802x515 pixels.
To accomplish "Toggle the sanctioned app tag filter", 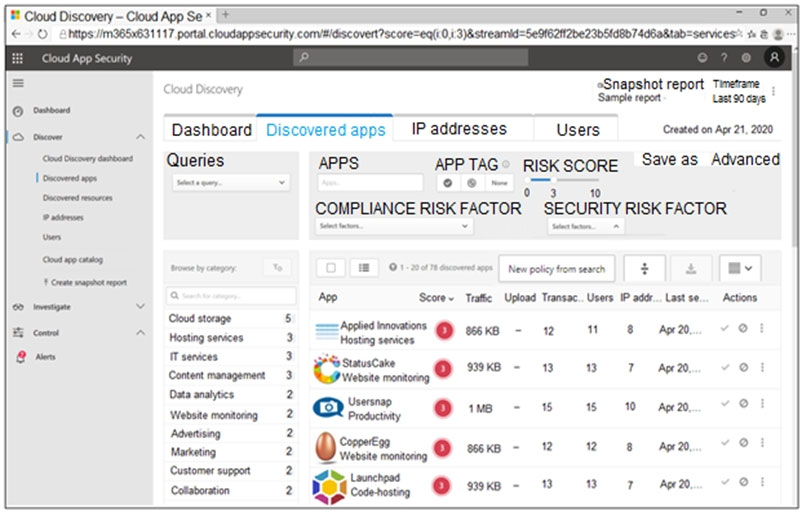I will click(x=447, y=183).
